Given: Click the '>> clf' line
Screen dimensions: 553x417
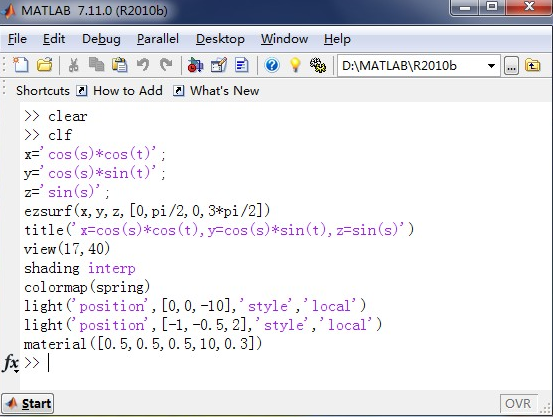Looking at the screenshot, I should click(48, 135).
